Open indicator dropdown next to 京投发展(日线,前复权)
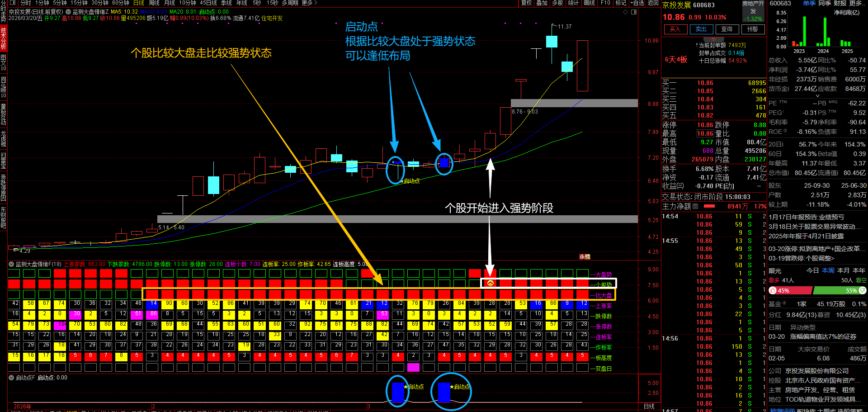The height and width of the screenshot is (412, 868). [68, 12]
